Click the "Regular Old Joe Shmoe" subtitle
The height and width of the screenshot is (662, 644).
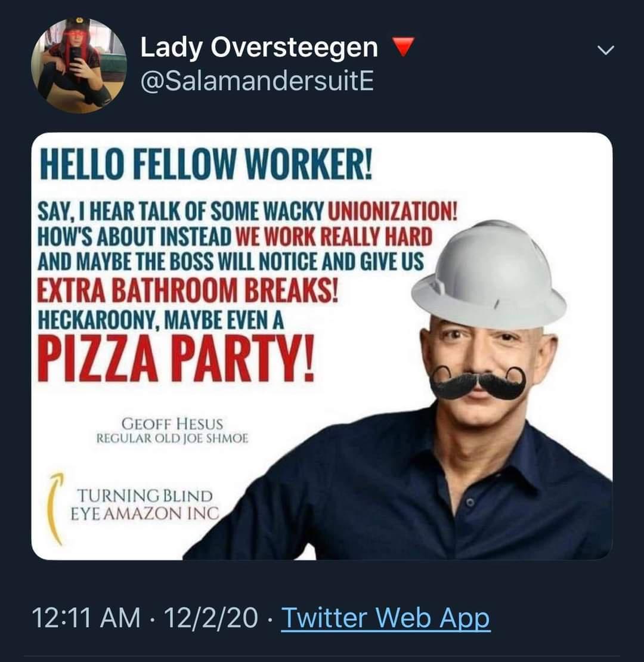click(172, 439)
